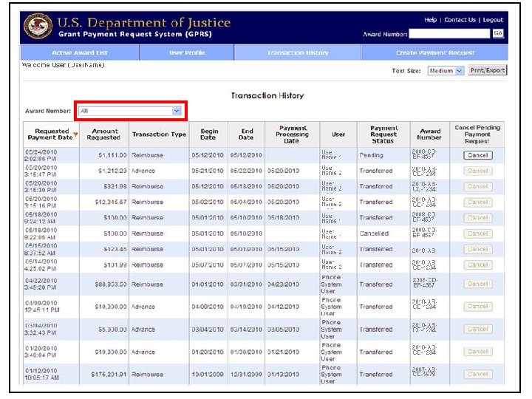Click the Payment Request Status column header
The height and width of the screenshot is (399, 532).
pos(383,134)
